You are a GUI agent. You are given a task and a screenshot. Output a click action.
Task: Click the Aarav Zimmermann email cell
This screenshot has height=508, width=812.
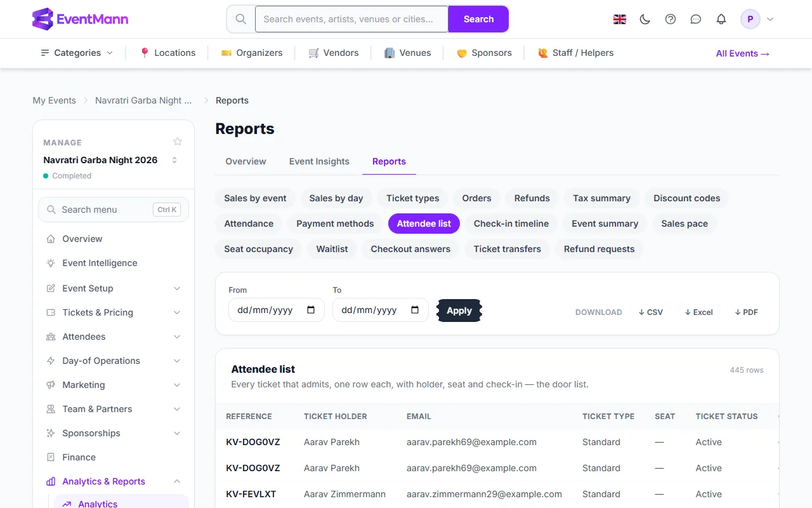click(x=484, y=494)
